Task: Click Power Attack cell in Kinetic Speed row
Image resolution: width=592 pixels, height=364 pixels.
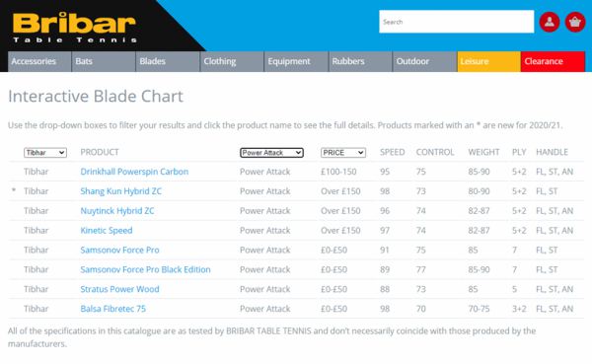Action: 265,231
